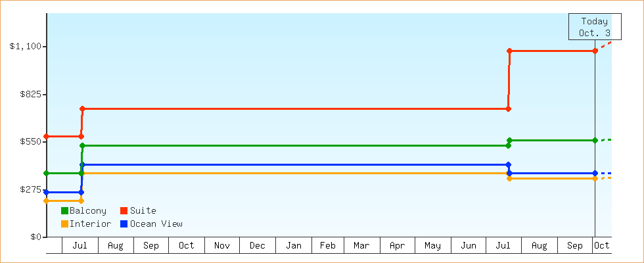Click the red Suite legend swatch
The height and width of the screenshot is (263, 644).
coord(124,211)
